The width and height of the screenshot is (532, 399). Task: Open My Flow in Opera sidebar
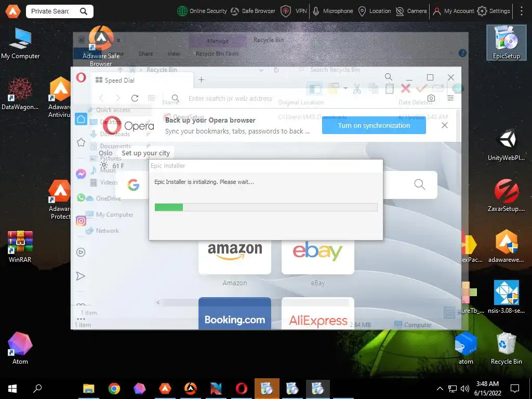[x=81, y=276]
